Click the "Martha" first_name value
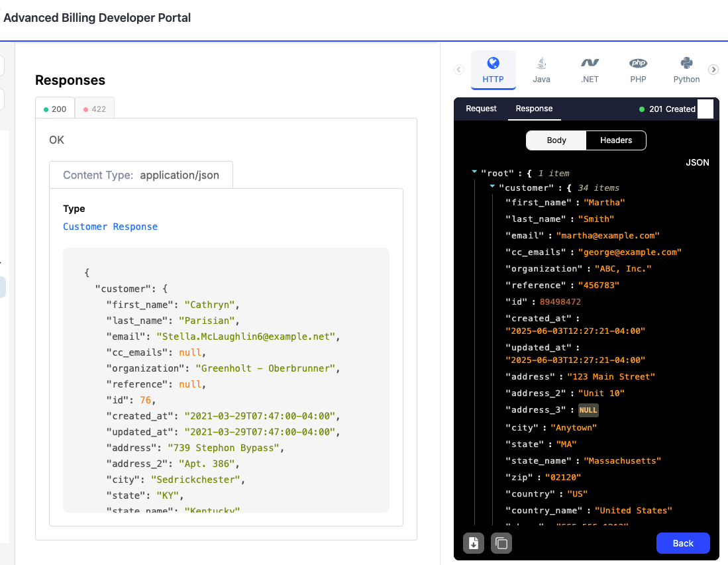This screenshot has width=728, height=565. coord(604,203)
